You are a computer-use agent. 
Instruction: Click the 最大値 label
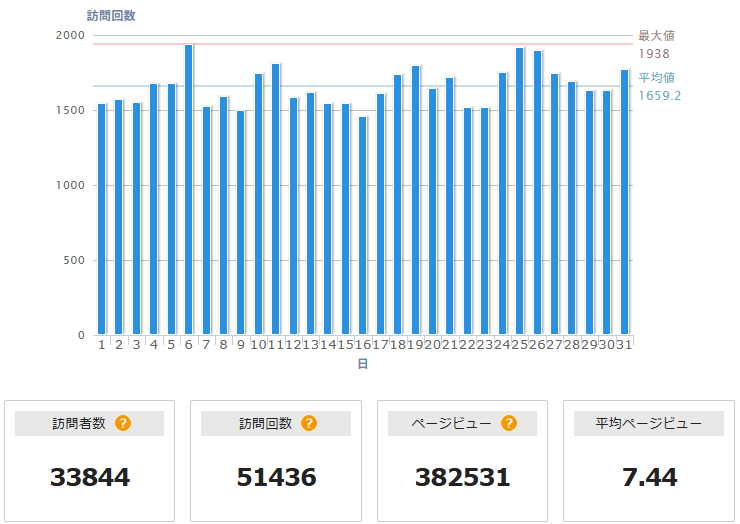tap(656, 35)
